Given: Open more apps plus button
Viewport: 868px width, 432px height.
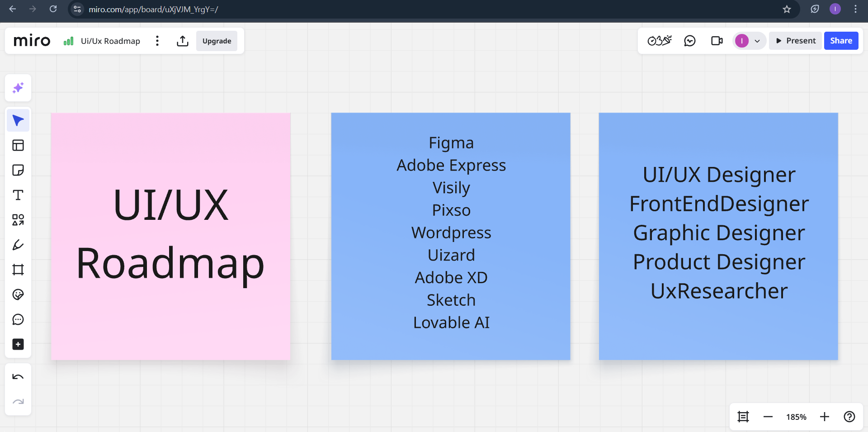Looking at the screenshot, I should pos(18,344).
